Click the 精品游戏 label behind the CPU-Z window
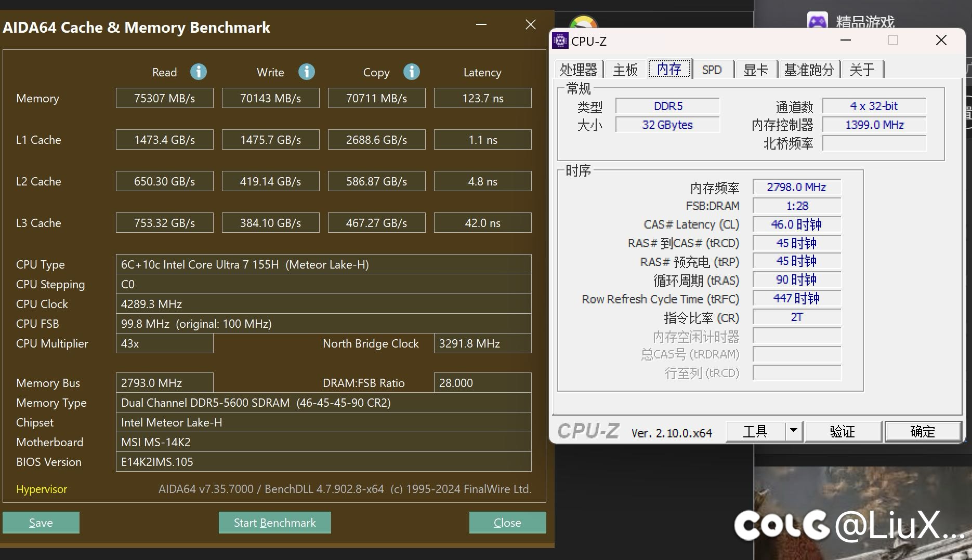The width and height of the screenshot is (972, 560). click(x=865, y=22)
